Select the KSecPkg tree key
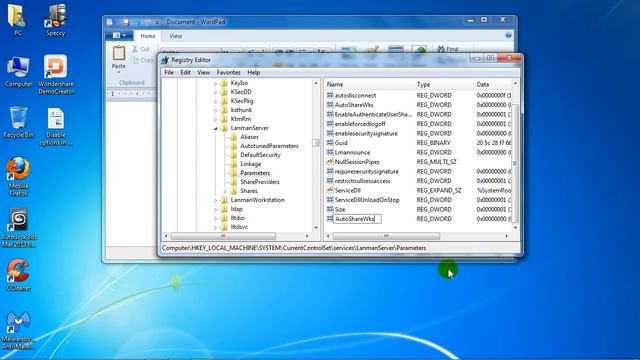640x360 pixels. [242, 101]
